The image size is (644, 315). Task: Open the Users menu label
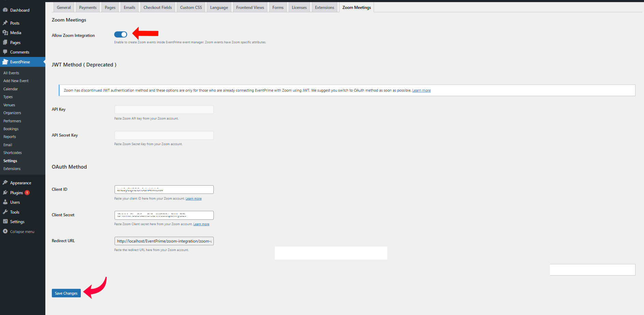15,202
